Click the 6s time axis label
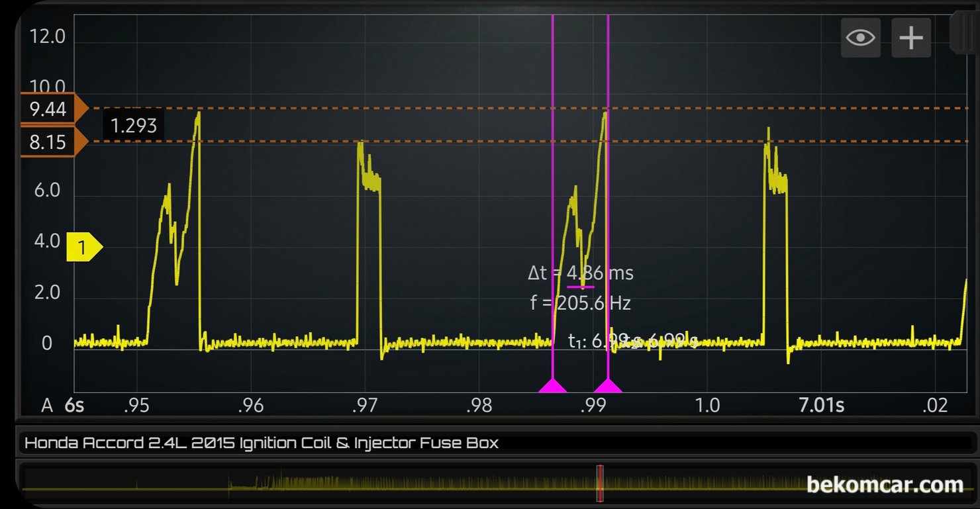Image resolution: width=980 pixels, height=509 pixels. coord(74,405)
